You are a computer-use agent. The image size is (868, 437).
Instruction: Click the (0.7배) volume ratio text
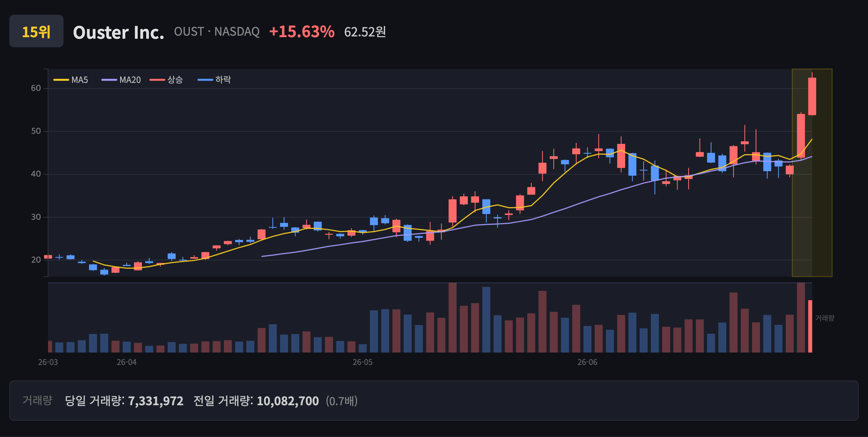342,401
